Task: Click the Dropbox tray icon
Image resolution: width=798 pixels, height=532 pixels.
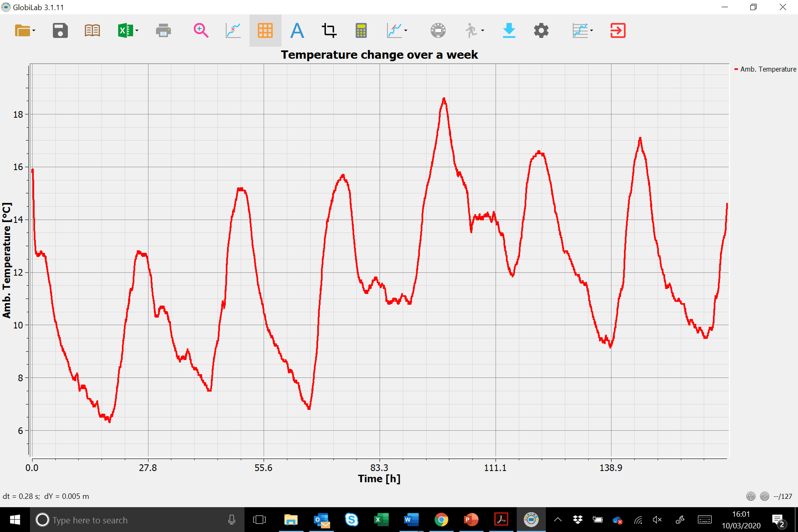Action: [578, 520]
